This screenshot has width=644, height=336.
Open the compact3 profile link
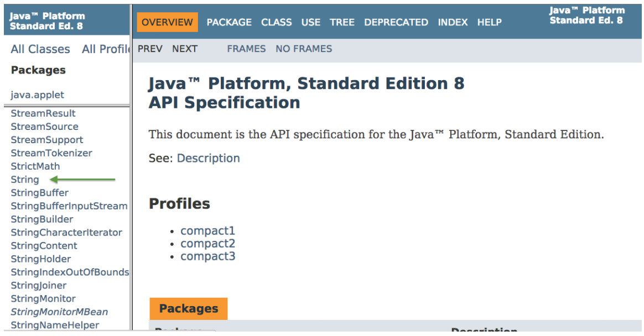(207, 256)
